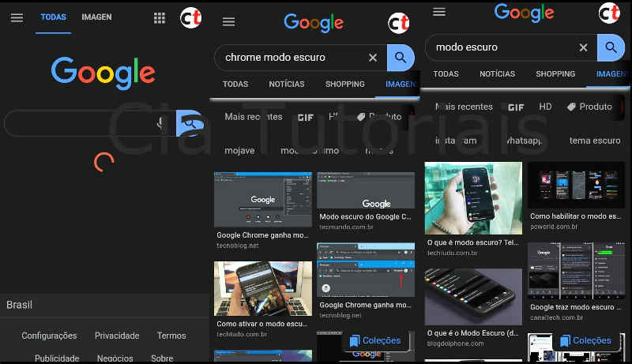Open the Google apps grid icon
This screenshot has height=364, width=632.
click(x=160, y=17)
